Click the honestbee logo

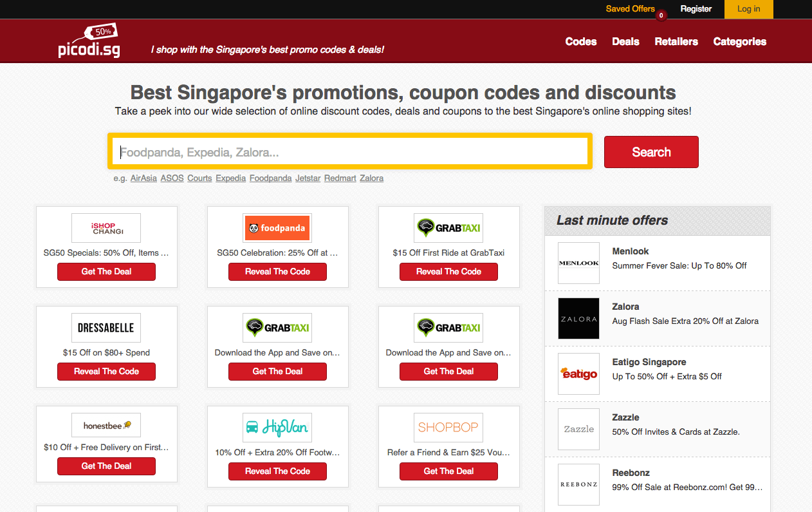pyautogui.click(x=106, y=425)
